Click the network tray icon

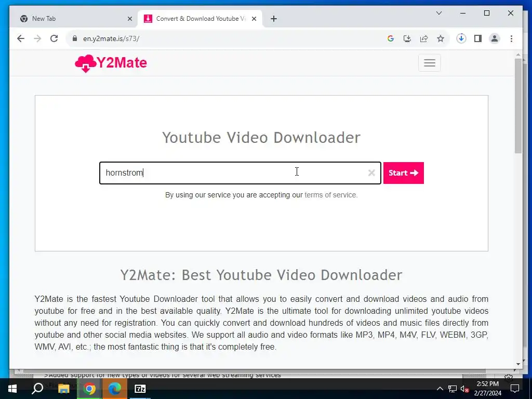coord(453,389)
